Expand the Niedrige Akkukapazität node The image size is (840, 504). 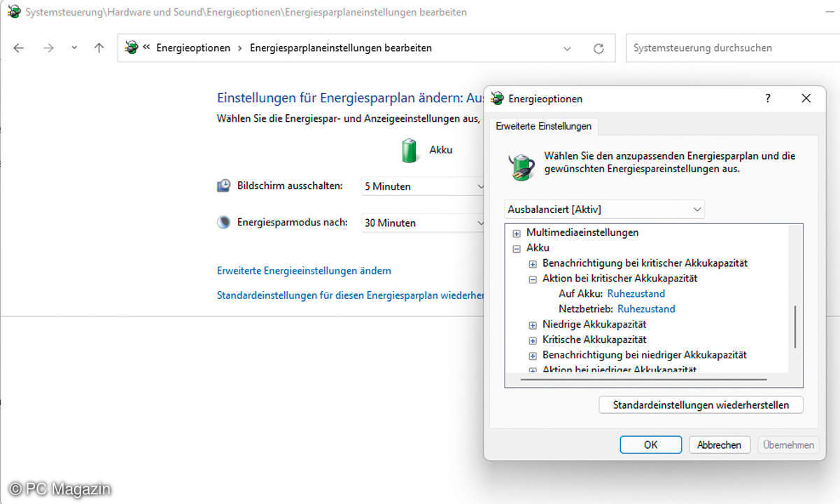[533, 325]
